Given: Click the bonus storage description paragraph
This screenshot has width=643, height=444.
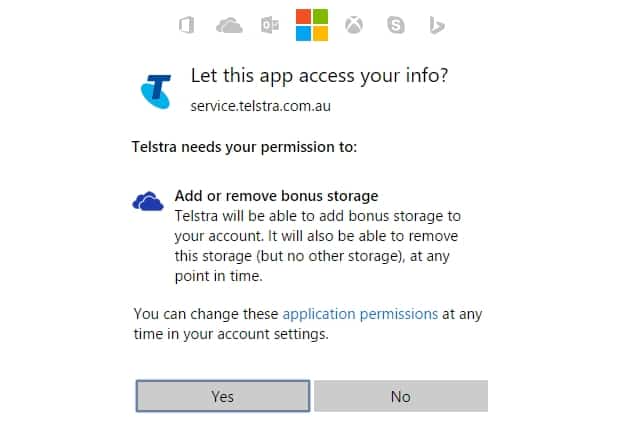Looking at the screenshot, I should pos(318,246).
